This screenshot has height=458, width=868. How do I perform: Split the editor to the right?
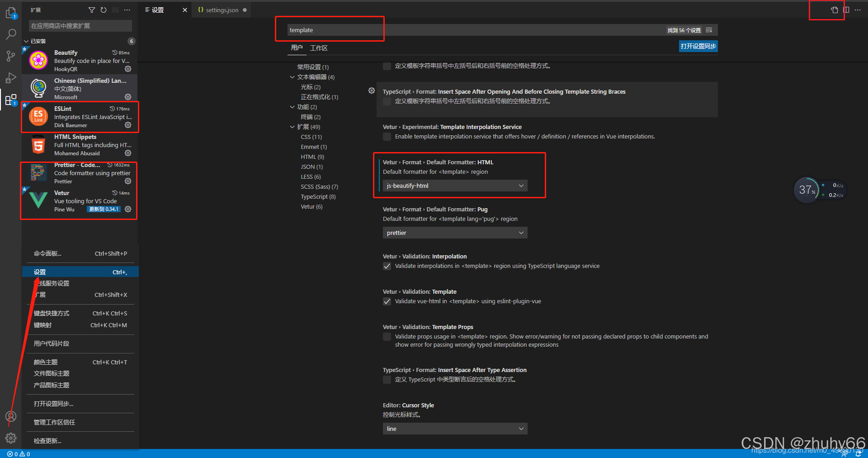(846, 10)
